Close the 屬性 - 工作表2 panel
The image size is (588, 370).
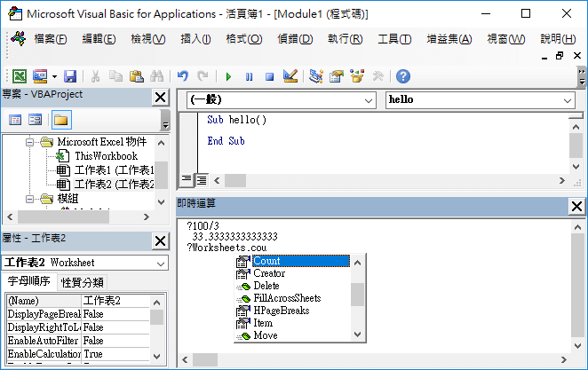click(x=160, y=241)
